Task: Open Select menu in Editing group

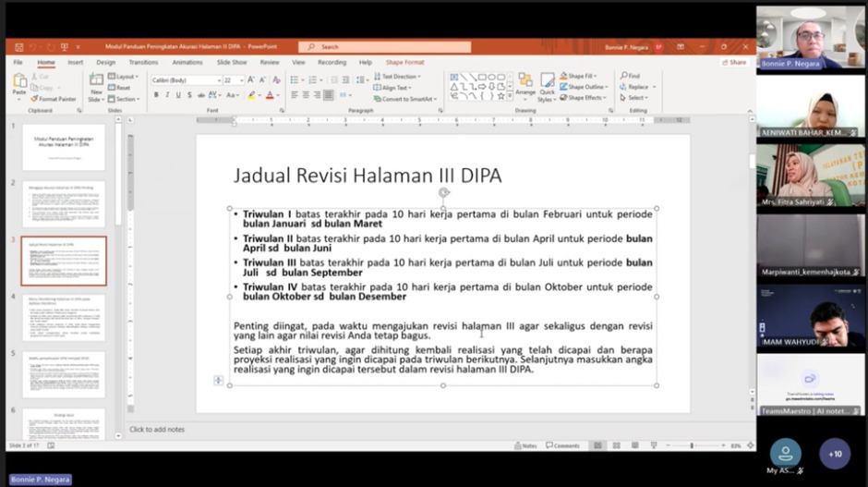Action: click(x=633, y=98)
